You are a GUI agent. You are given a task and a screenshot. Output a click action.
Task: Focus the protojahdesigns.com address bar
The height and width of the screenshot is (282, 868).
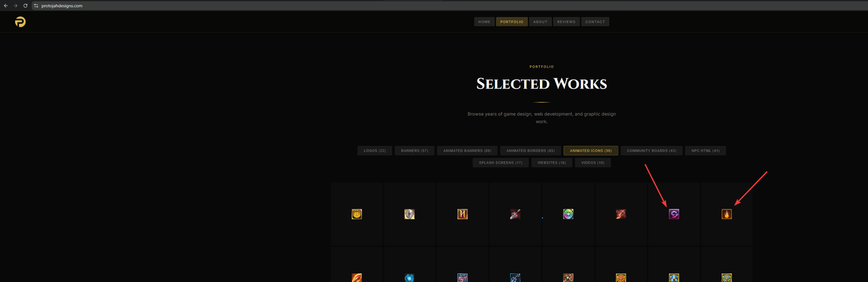click(448, 5)
